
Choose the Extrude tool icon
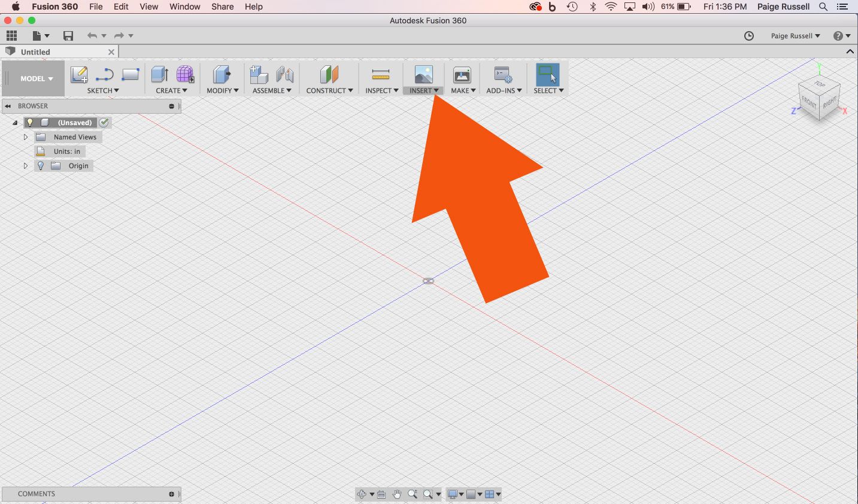pyautogui.click(x=160, y=75)
